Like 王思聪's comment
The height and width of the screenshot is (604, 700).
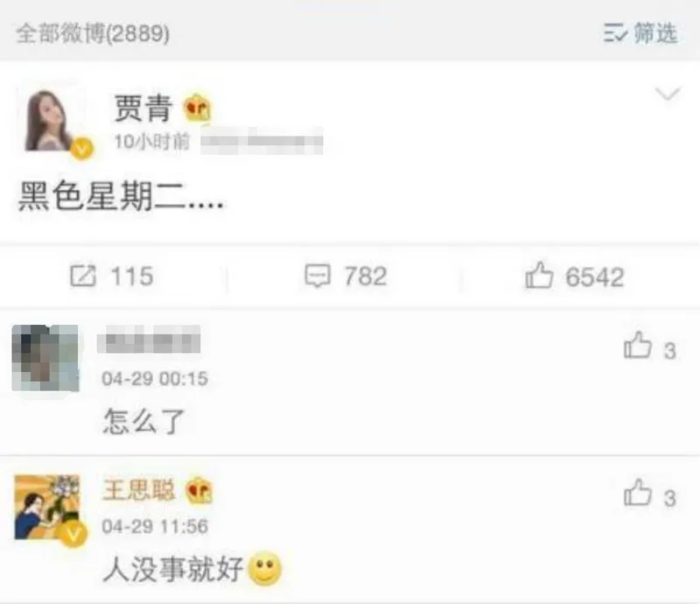click(x=638, y=493)
